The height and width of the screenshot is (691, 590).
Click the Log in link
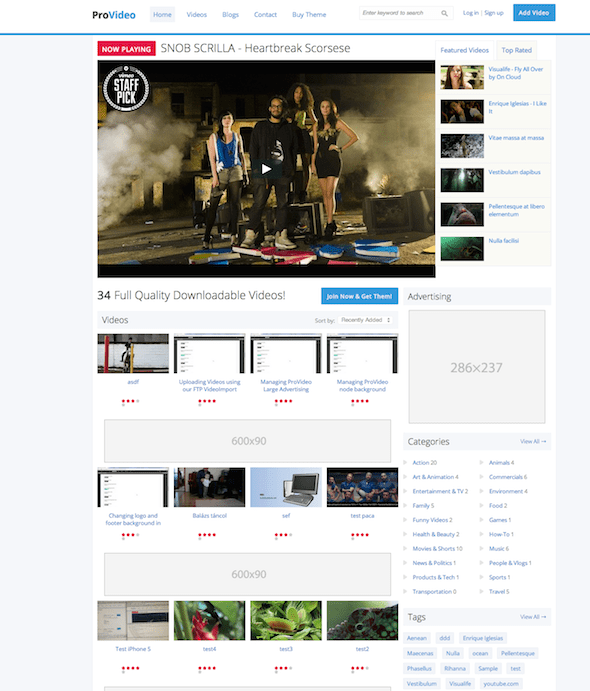click(x=471, y=13)
